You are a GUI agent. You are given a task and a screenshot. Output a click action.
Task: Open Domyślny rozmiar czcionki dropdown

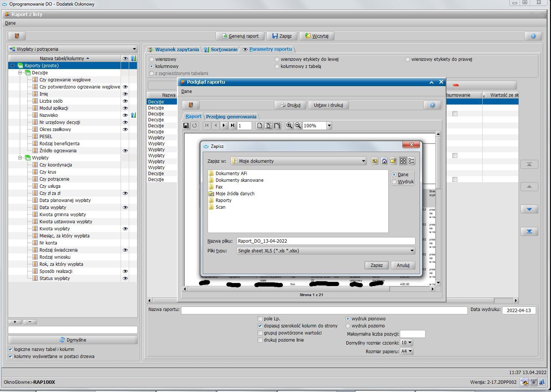point(407,342)
